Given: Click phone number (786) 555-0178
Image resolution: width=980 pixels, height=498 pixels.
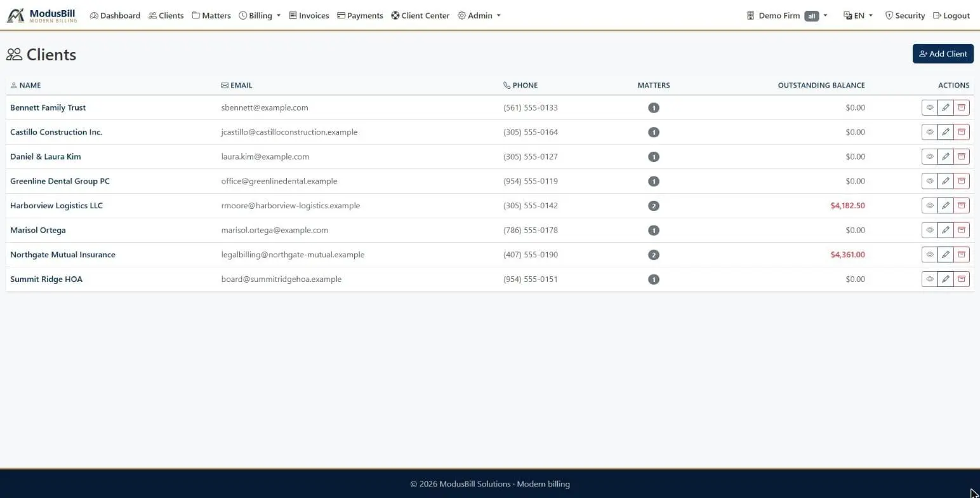Looking at the screenshot, I should (531, 230).
